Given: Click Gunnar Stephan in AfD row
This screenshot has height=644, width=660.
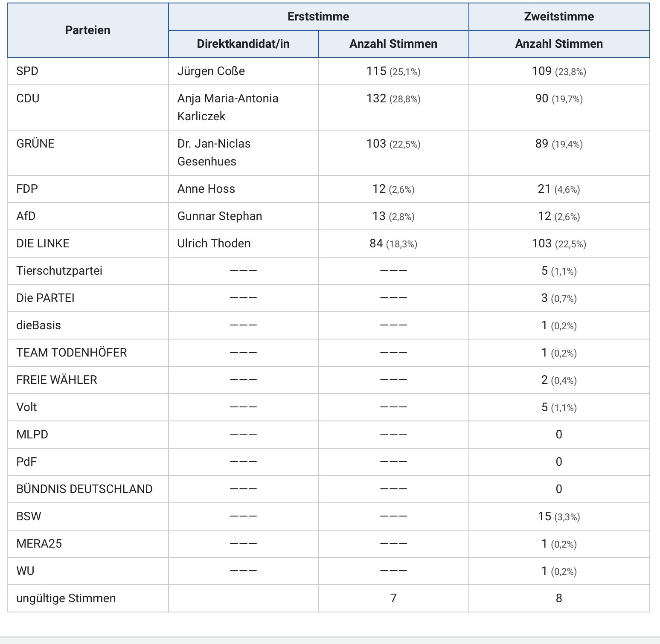Looking at the screenshot, I should coord(220,216).
